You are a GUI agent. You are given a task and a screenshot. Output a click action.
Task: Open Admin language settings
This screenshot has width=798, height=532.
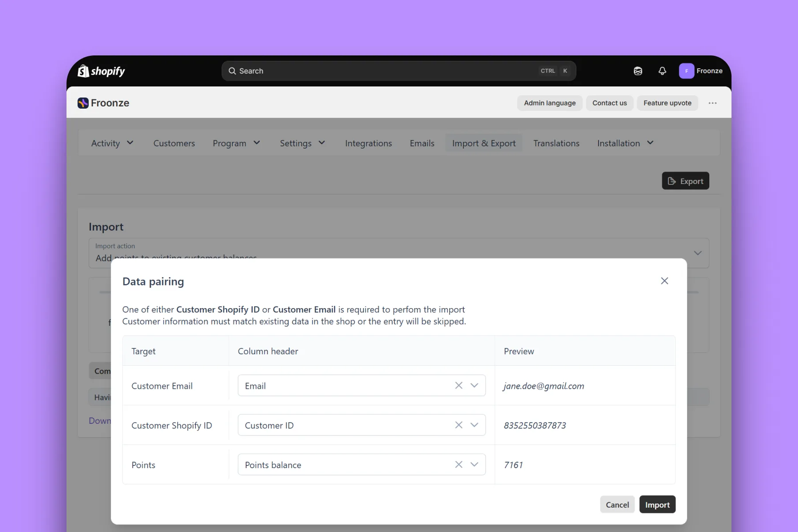coord(550,103)
